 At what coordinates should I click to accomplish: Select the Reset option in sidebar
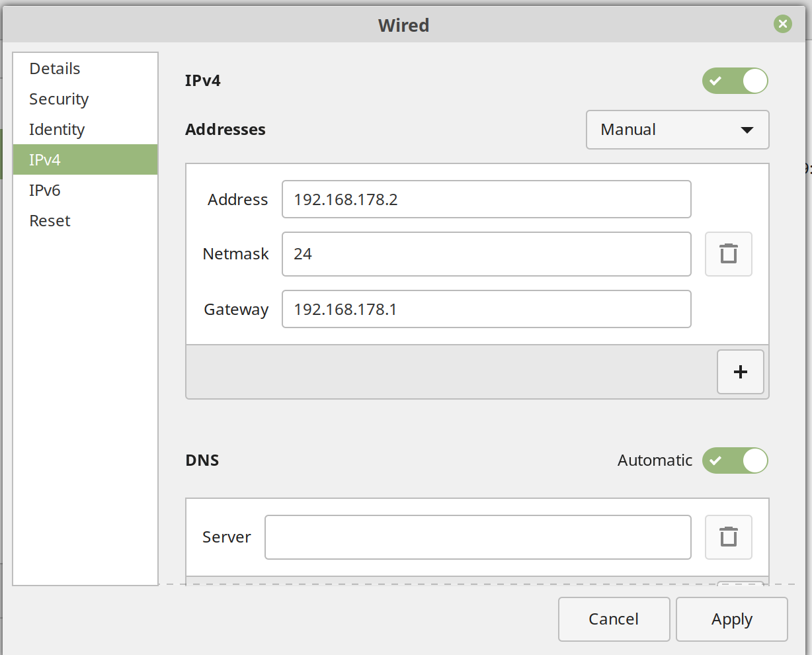50,221
